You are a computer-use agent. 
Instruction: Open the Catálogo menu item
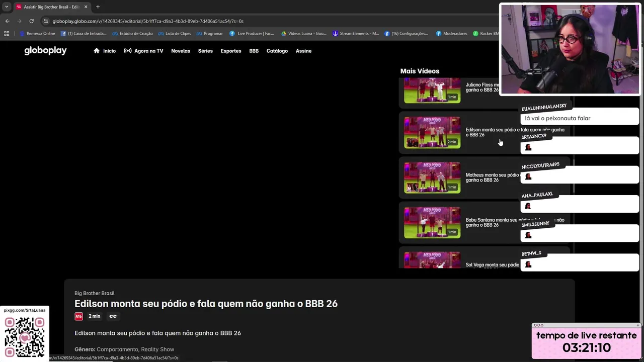click(x=277, y=51)
